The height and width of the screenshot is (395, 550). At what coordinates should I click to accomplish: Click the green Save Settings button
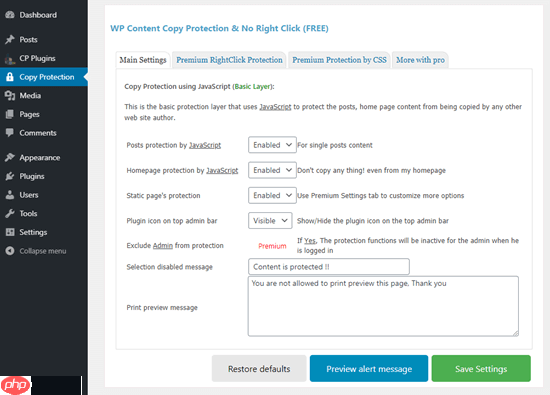click(x=481, y=369)
